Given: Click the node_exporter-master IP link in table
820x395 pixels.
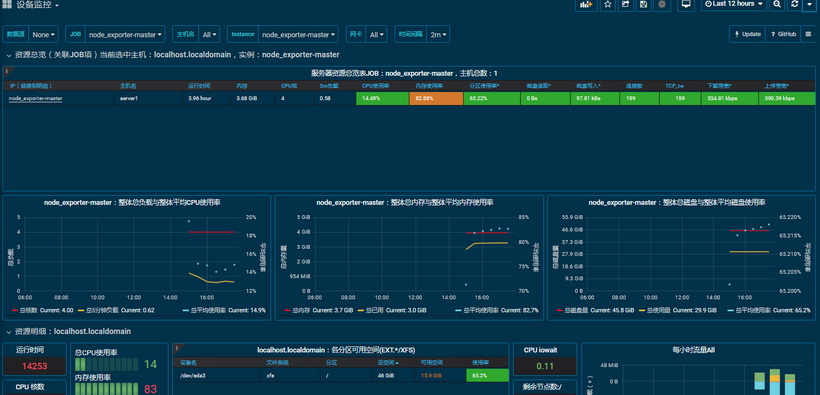Looking at the screenshot, I should coord(36,98).
